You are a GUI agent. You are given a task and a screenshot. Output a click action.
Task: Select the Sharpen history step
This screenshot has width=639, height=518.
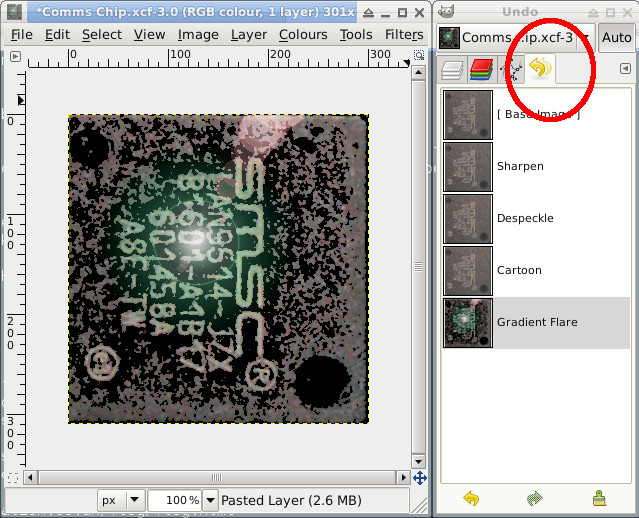click(x=536, y=167)
